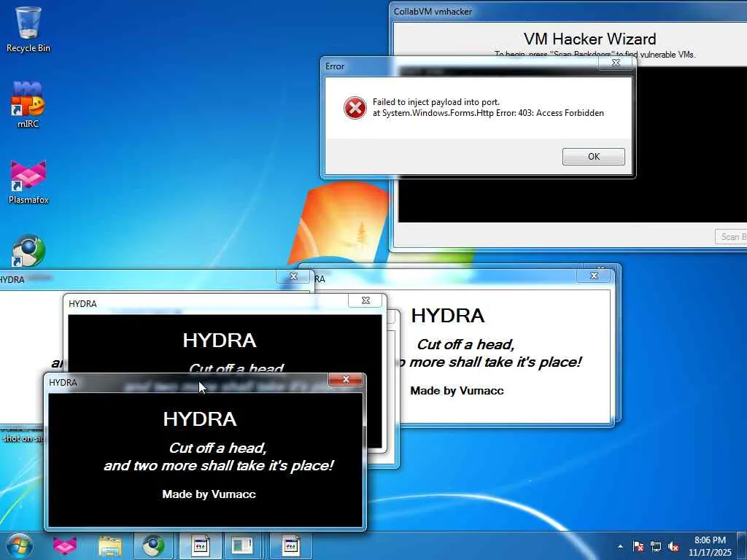
Task: Click the Scan Backdoors button in VM Hacker Wizard
Action: click(x=731, y=237)
